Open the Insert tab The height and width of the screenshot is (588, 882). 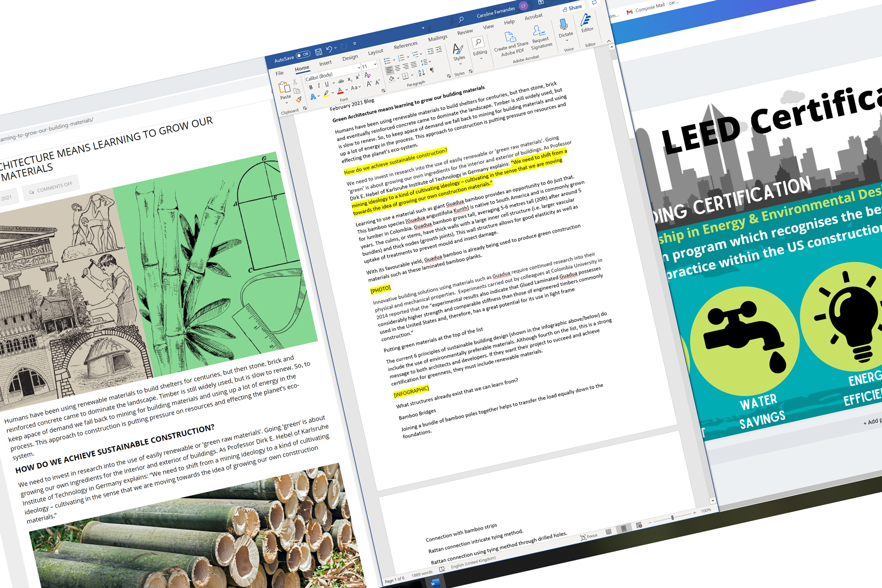[x=325, y=63]
